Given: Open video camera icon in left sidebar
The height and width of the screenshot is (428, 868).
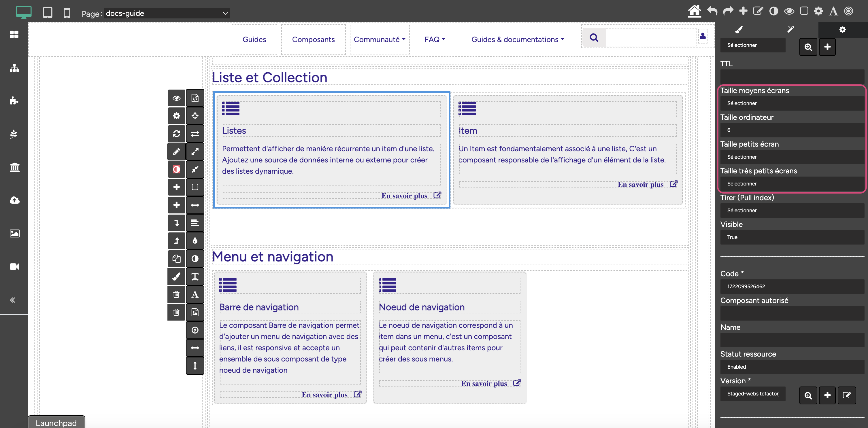Looking at the screenshot, I should point(14,266).
